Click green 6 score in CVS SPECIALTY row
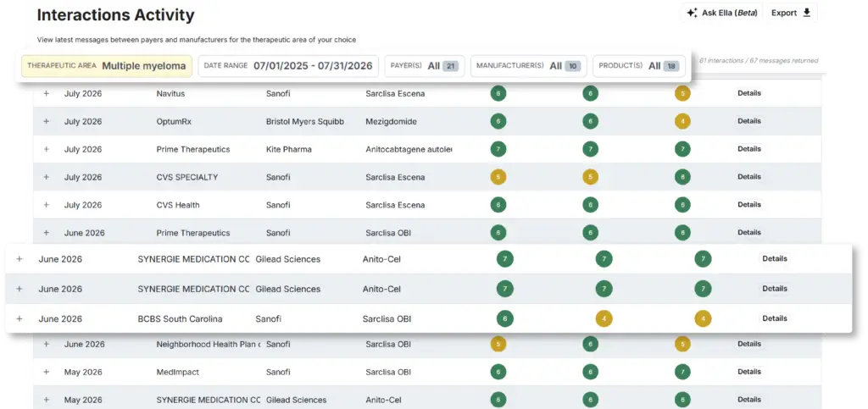Image resolution: width=868 pixels, height=409 pixels. coord(682,177)
